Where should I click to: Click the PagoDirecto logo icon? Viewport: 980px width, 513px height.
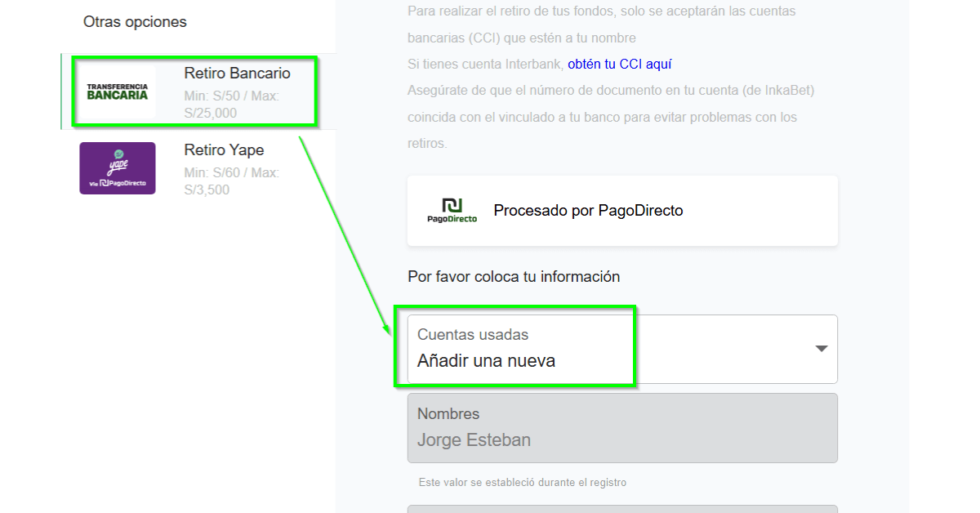pos(452,211)
